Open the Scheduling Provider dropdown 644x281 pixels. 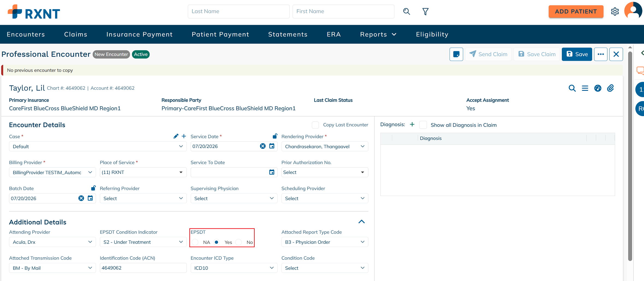click(x=325, y=198)
